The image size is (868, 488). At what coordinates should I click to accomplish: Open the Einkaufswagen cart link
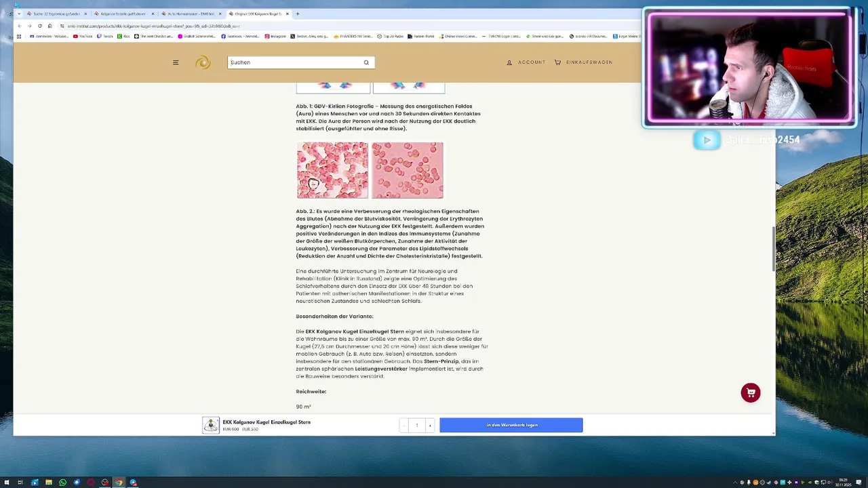pyautogui.click(x=583, y=62)
